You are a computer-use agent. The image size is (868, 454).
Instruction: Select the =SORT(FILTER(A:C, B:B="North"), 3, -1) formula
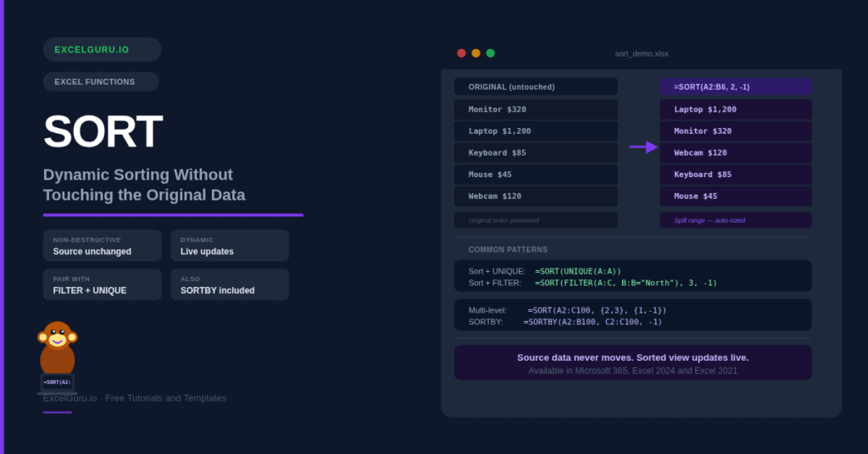pos(626,283)
